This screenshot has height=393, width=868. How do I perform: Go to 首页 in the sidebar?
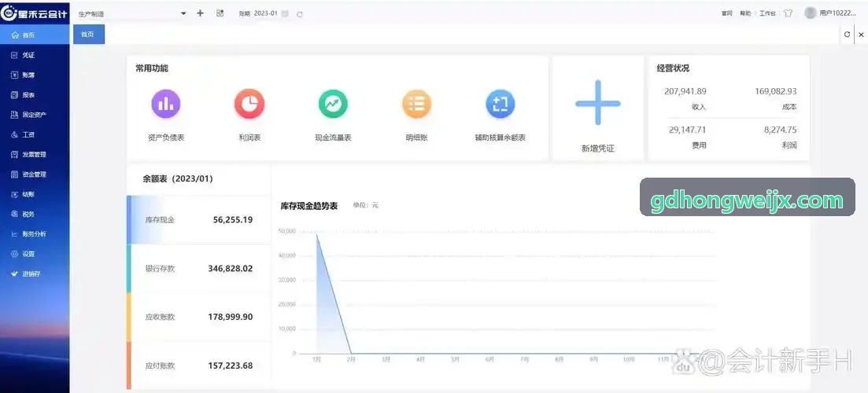click(35, 35)
